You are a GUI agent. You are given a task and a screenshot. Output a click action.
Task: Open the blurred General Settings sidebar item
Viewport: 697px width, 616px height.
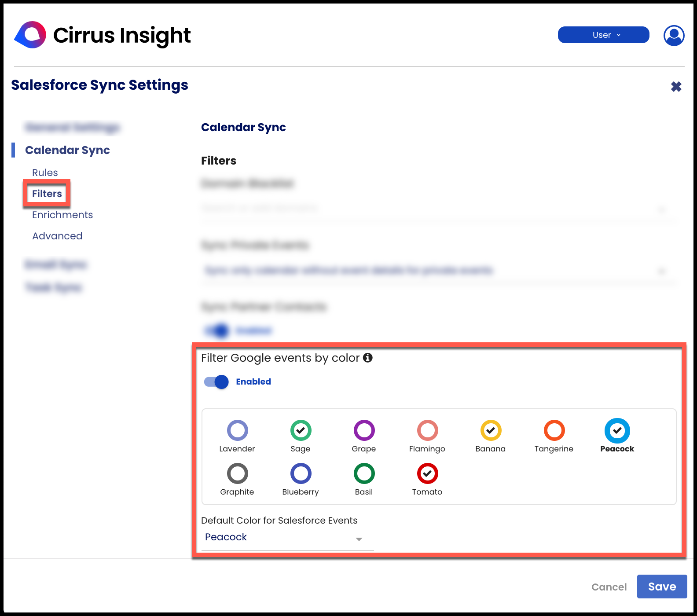72,128
